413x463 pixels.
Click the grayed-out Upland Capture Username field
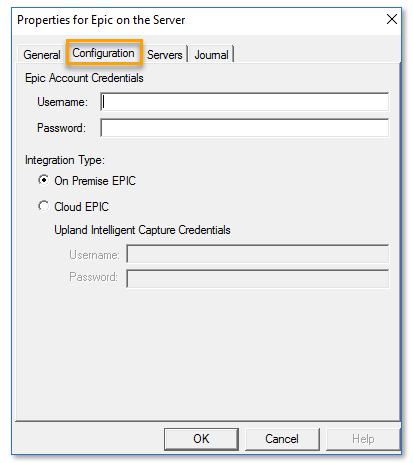[258, 254]
